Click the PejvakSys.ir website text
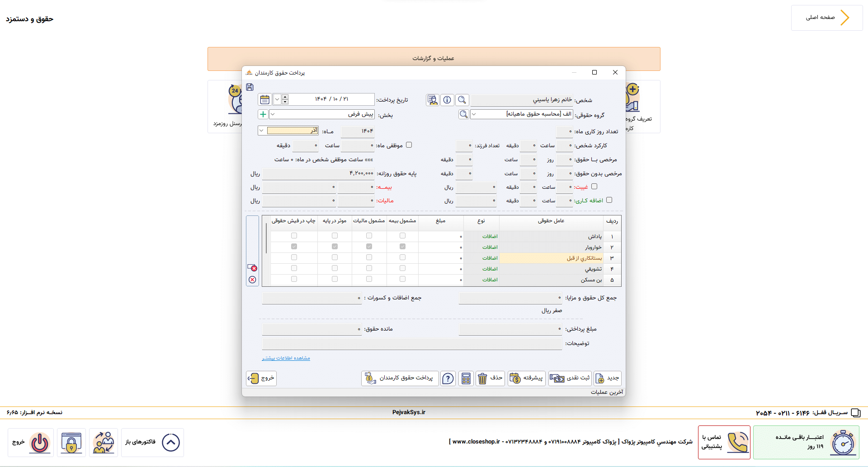Screen dimensions: 868x467 tap(409, 412)
